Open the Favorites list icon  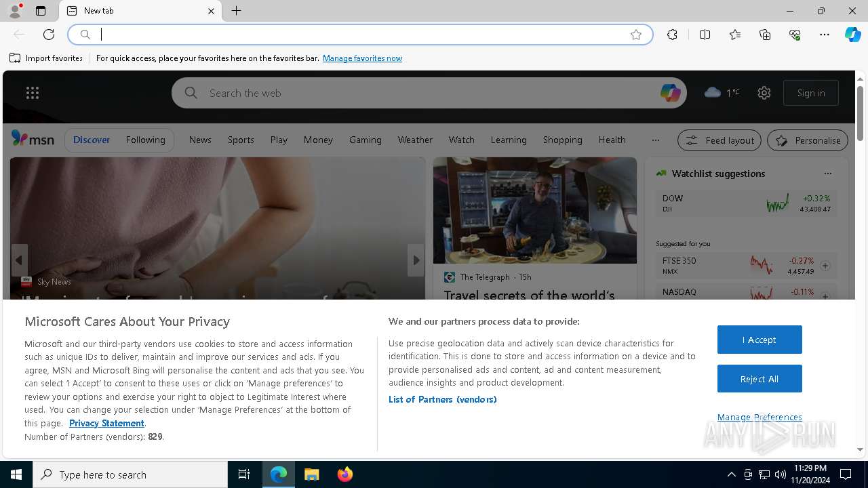coord(735,35)
